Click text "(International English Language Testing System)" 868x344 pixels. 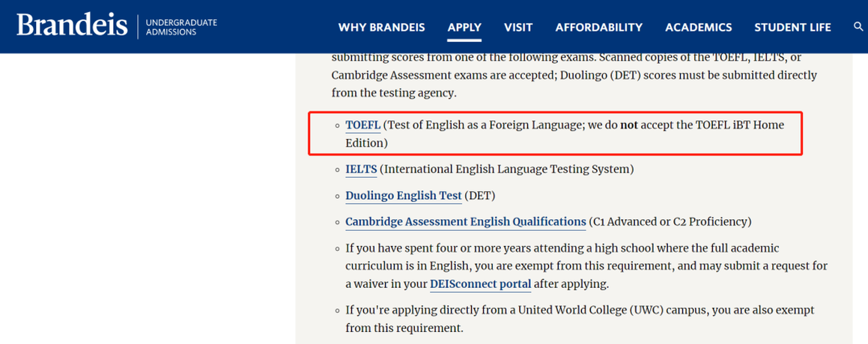[507, 169]
